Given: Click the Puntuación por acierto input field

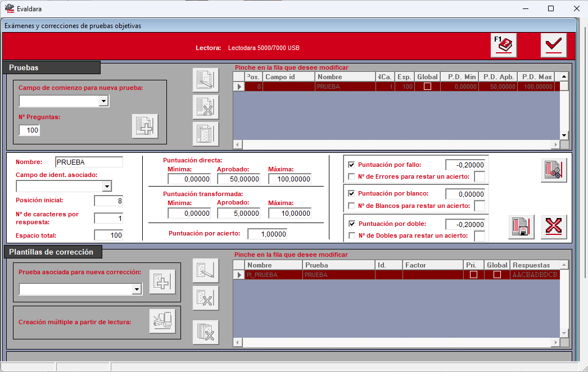Looking at the screenshot, I should [x=268, y=234].
